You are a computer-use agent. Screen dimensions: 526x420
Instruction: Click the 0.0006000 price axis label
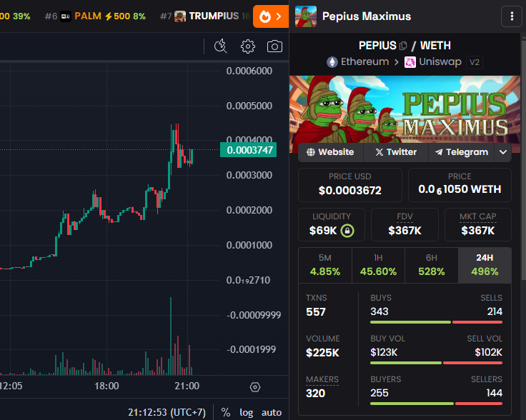click(x=249, y=71)
